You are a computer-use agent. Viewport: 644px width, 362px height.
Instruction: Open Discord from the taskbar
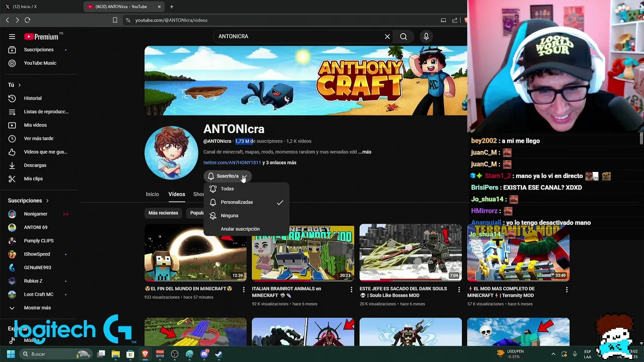coord(204,354)
